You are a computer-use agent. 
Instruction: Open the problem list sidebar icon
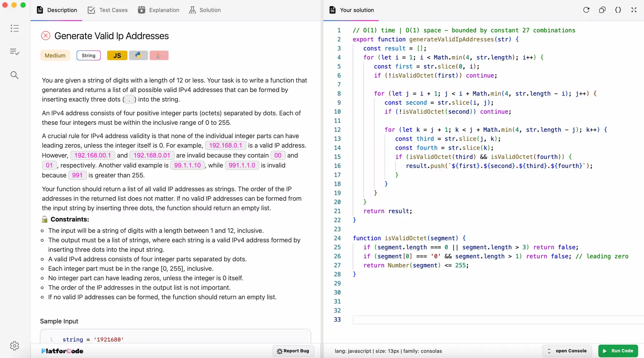[x=15, y=28]
